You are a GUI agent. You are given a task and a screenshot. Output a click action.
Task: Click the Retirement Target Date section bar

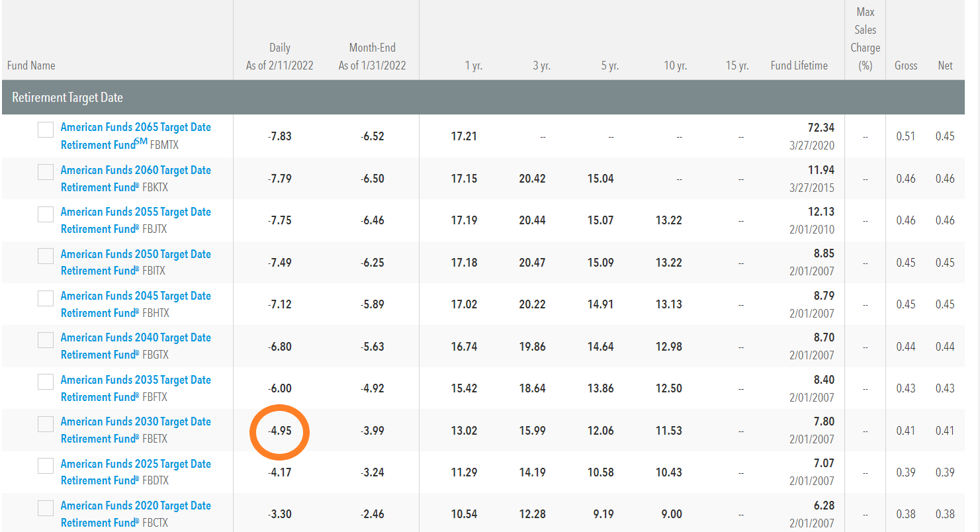click(483, 97)
